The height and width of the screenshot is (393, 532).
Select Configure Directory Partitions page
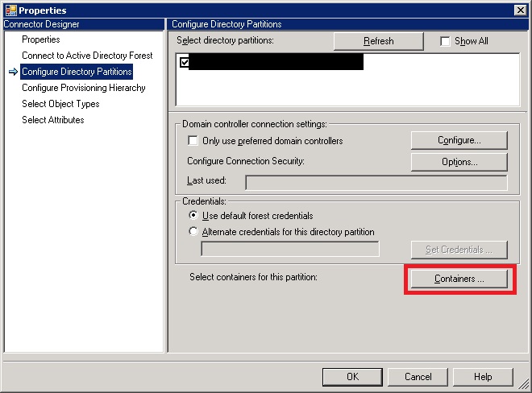click(x=77, y=72)
